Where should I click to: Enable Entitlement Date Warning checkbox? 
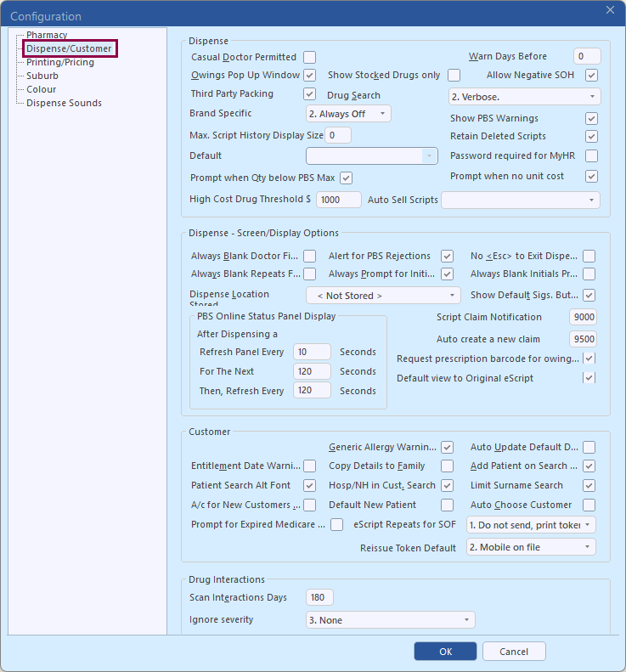pyautogui.click(x=310, y=466)
